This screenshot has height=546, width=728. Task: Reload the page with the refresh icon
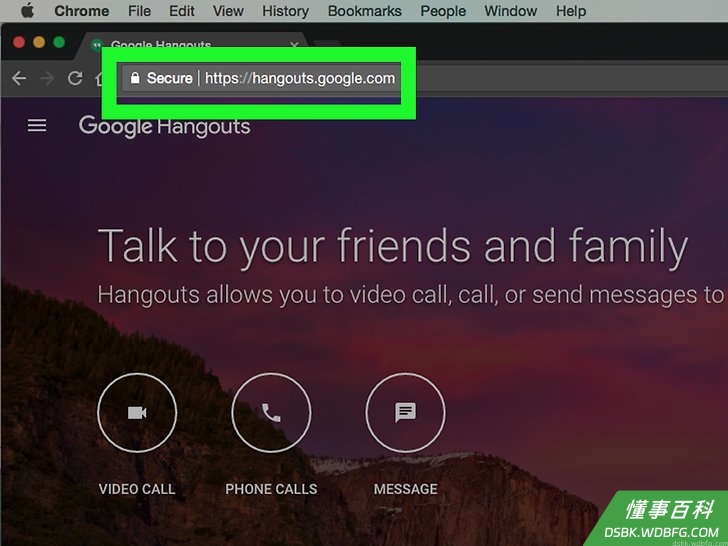click(75, 78)
